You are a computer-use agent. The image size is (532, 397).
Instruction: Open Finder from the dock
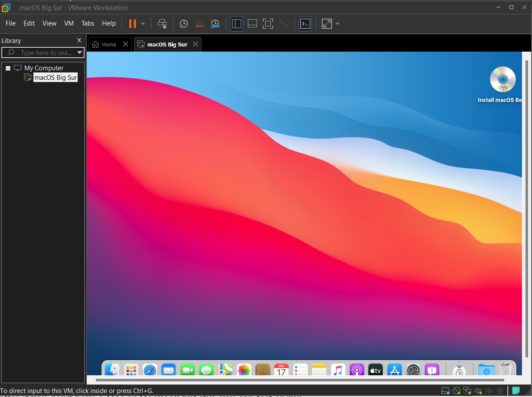(x=112, y=370)
